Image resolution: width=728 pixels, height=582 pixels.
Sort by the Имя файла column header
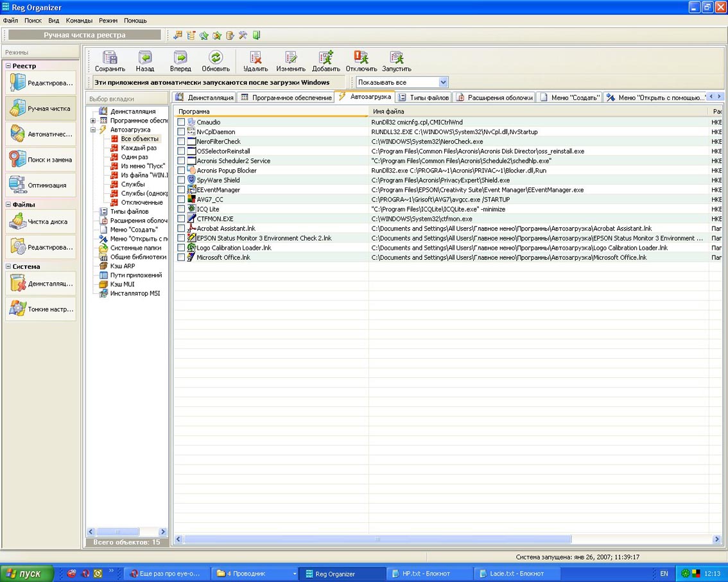[x=539, y=112]
